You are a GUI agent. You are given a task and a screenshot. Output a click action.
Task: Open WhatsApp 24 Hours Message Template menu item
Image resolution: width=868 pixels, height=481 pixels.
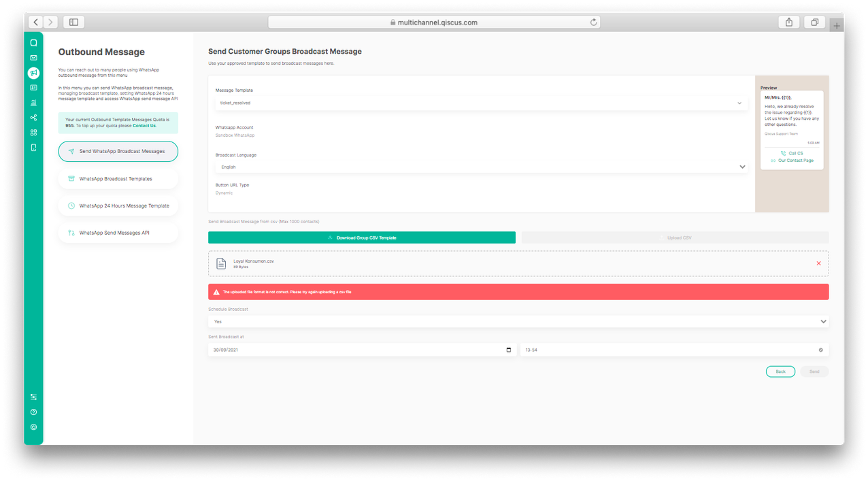[x=118, y=205]
